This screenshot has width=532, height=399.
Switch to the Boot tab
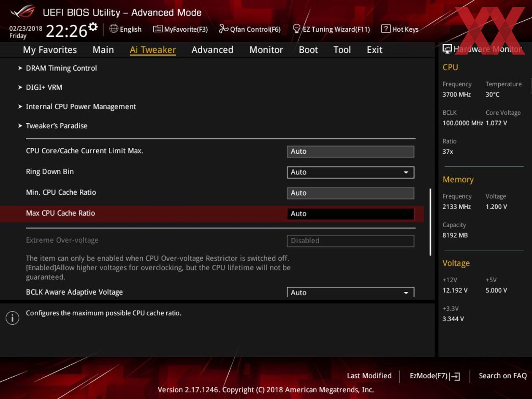point(308,50)
